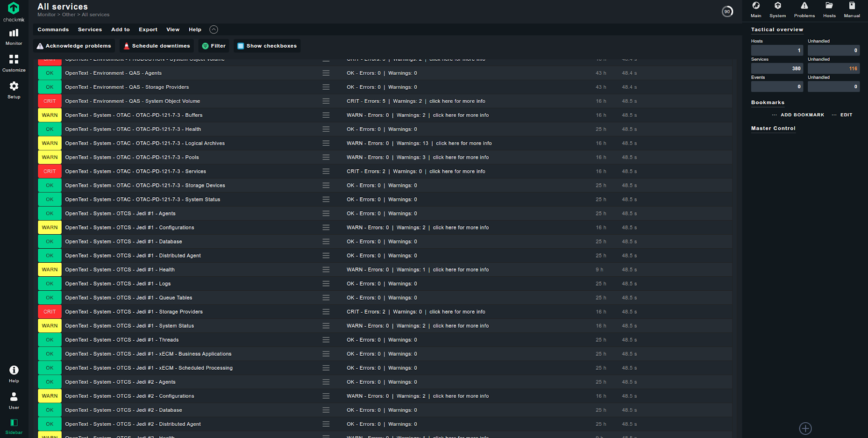Open service Jedi #1 - System Status
Viewport: 868px width, 438px height.
pos(129,325)
